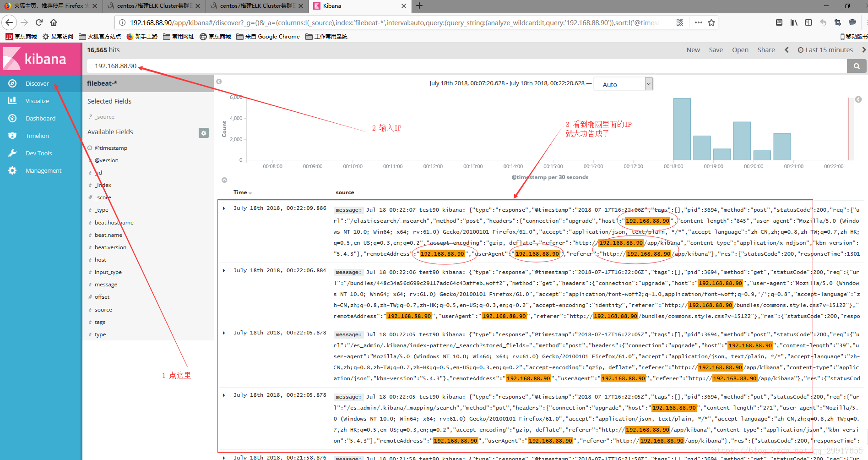Click the New button in Kibana toolbar
Screen dimensions: 868x460
point(693,50)
